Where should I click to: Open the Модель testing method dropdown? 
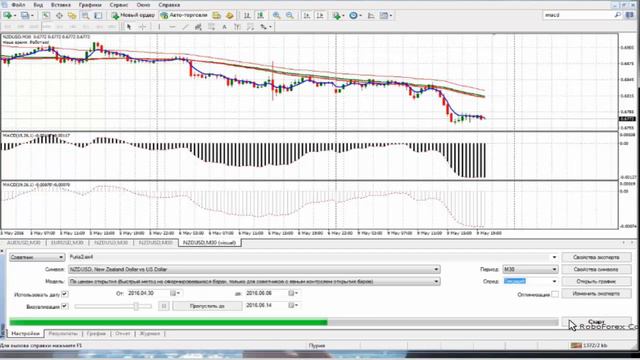[254, 281]
